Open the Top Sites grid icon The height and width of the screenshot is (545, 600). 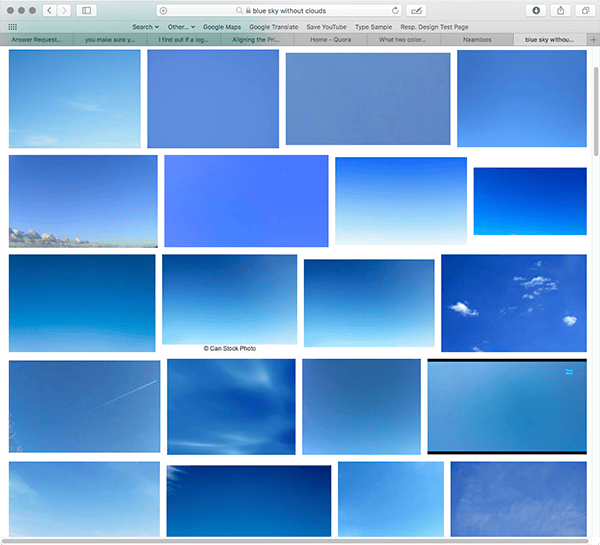(x=13, y=27)
